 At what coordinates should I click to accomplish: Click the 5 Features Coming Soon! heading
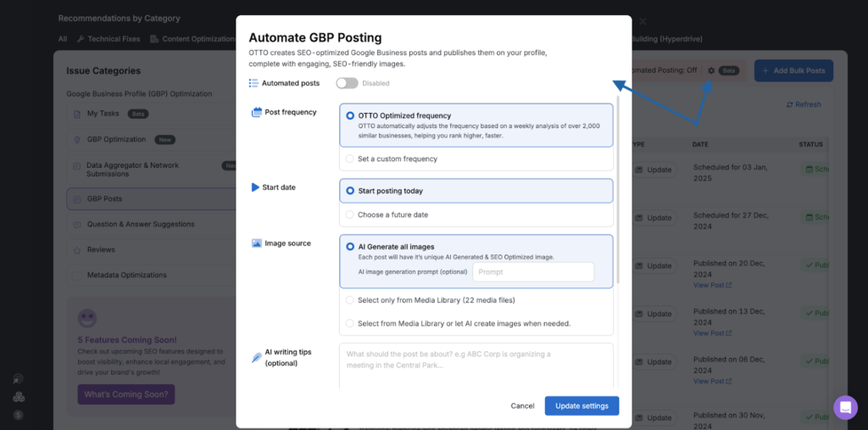tap(127, 340)
